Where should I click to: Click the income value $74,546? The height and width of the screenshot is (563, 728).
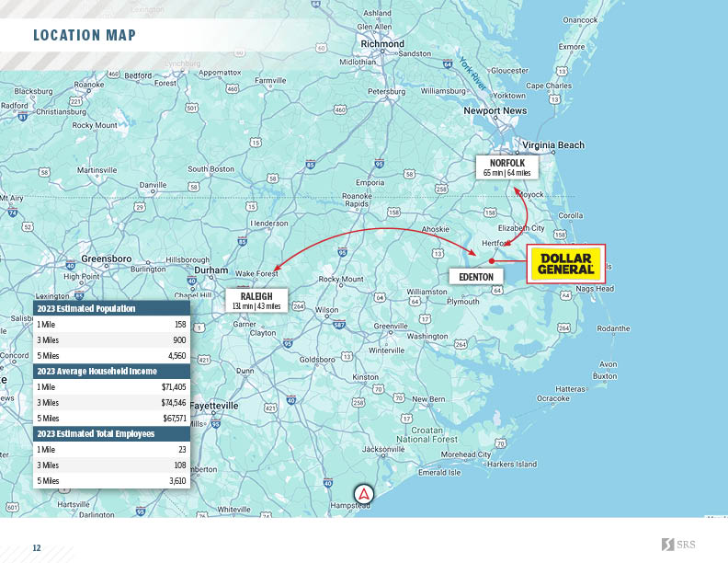(174, 403)
